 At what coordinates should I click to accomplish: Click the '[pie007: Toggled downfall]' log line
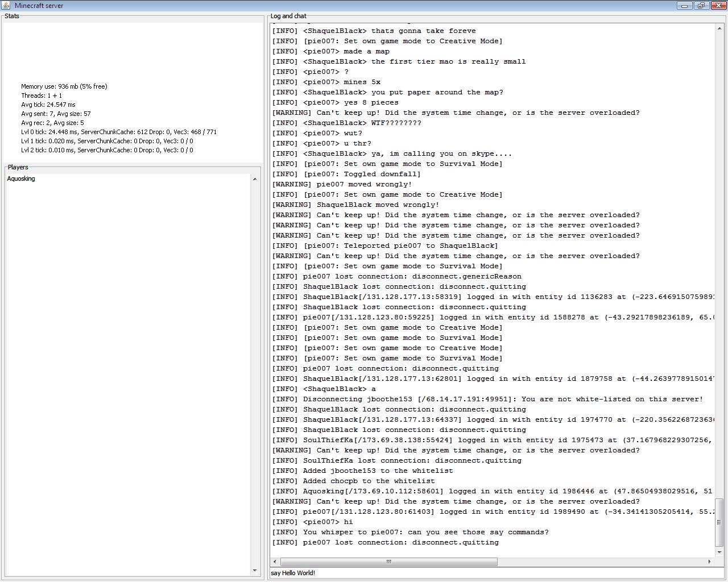347,174
